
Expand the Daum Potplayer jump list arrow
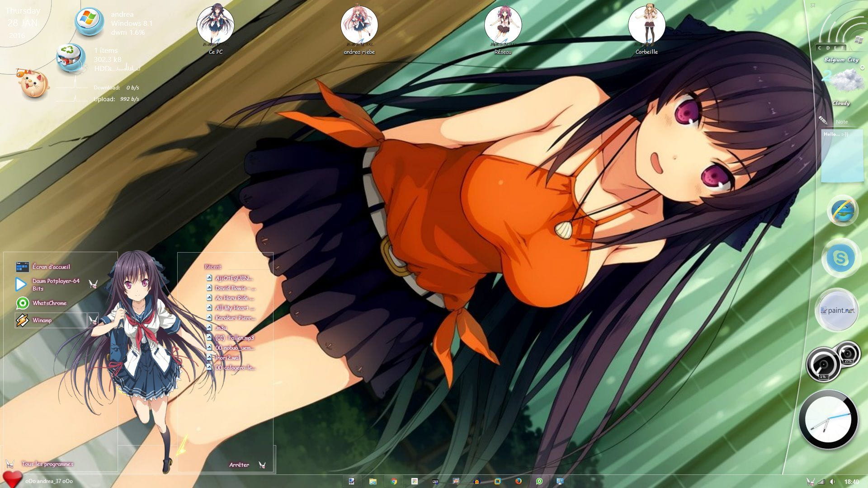94,284
